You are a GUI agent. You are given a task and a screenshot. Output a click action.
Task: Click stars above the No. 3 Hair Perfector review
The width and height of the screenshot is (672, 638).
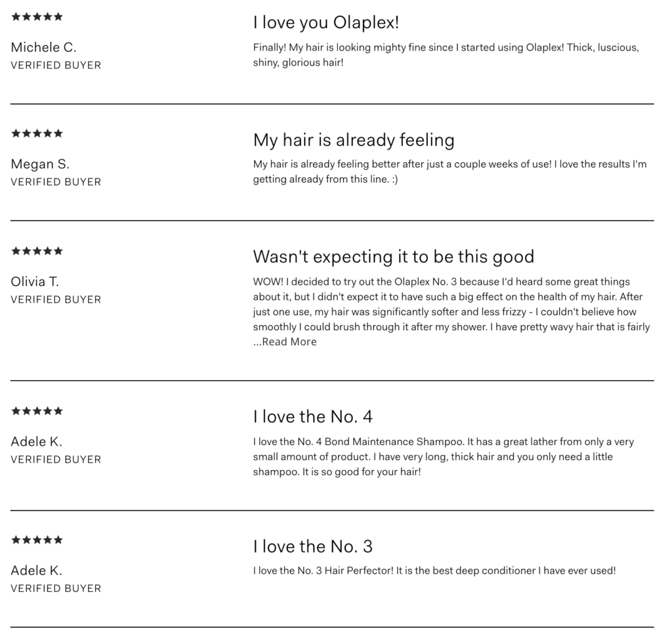tap(37, 540)
